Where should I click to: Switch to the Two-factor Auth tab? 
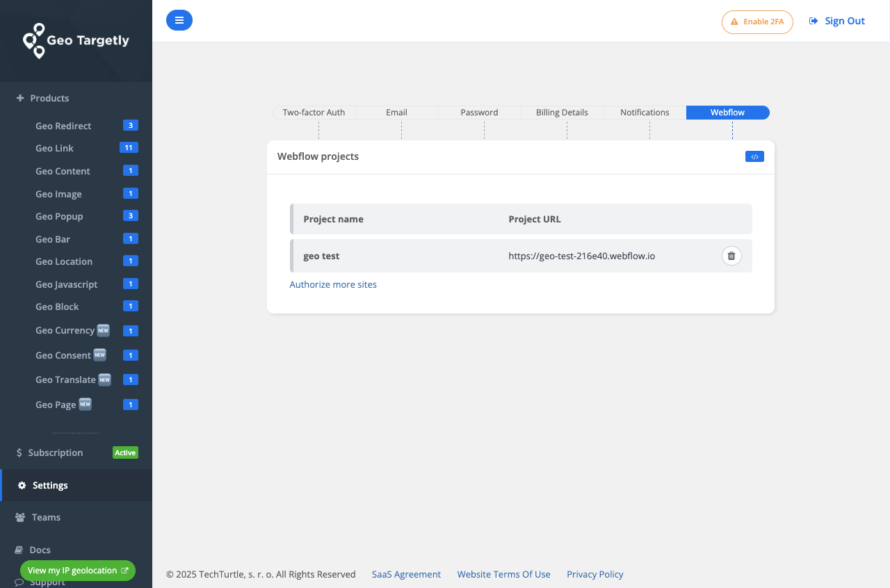(314, 112)
